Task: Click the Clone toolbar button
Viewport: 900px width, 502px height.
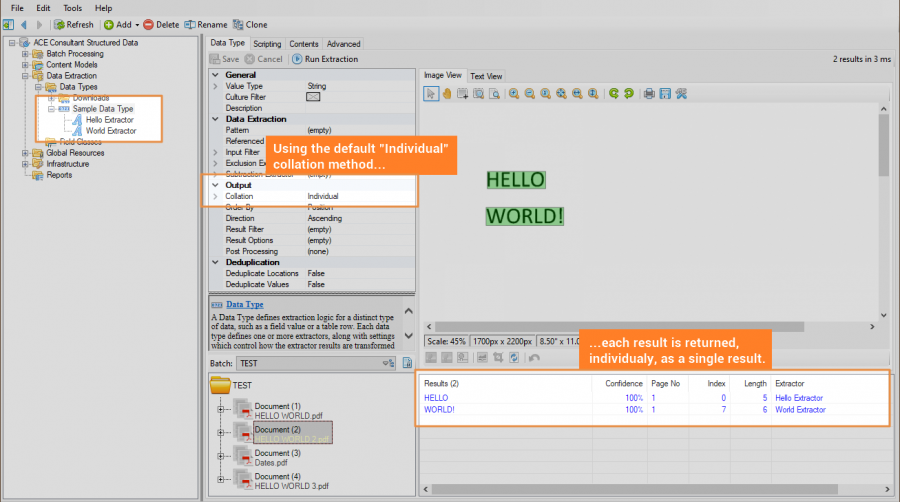Action: [x=250, y=24]
